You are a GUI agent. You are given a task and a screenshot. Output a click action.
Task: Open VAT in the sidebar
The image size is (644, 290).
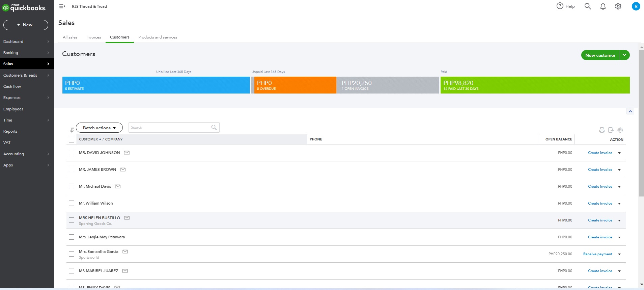point(27,142)
